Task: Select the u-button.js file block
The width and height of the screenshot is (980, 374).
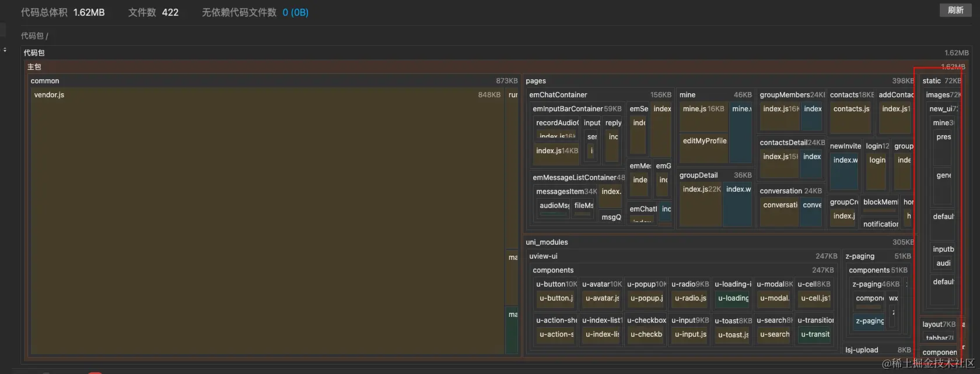Action: pyautogui.click(x=556, y=299)
